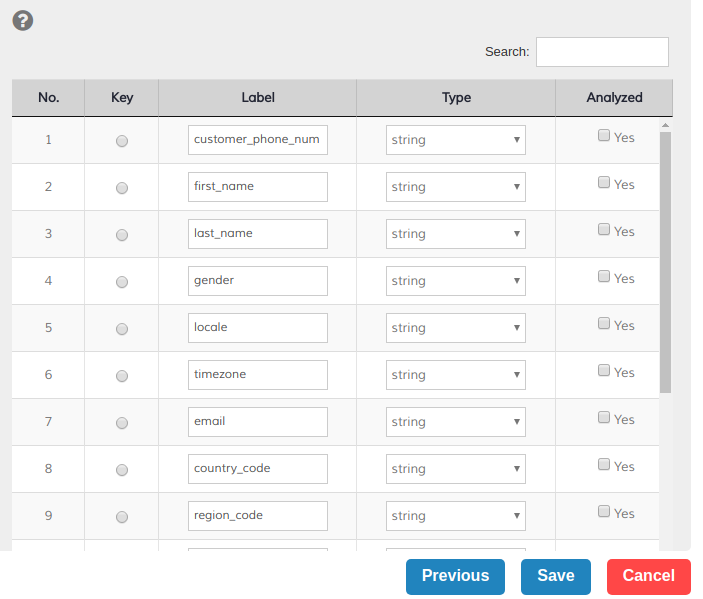Cancel the field configuration
The image size is (703, 599).
point(648,576)
